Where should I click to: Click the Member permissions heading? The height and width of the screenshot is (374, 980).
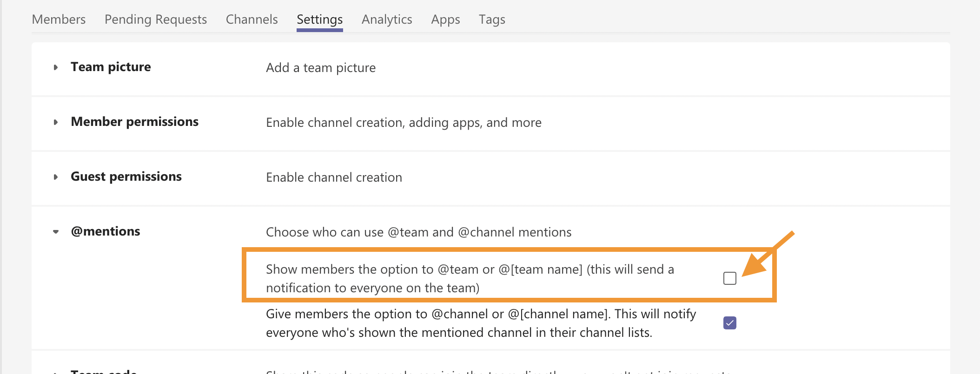pos(134,122)
